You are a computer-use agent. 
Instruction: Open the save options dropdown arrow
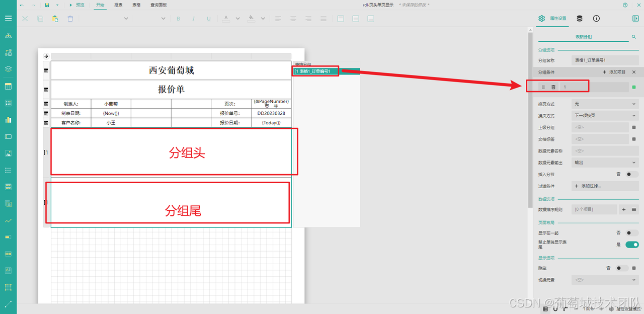pos(57,5)
